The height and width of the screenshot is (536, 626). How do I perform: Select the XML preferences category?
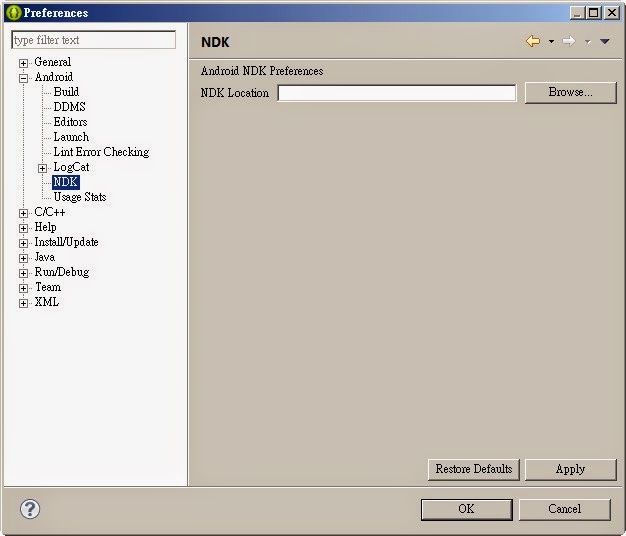click(47, 302)
